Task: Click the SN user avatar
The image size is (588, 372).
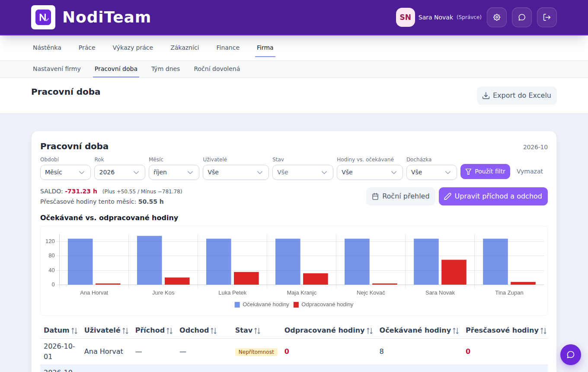Action: point(406,17)
